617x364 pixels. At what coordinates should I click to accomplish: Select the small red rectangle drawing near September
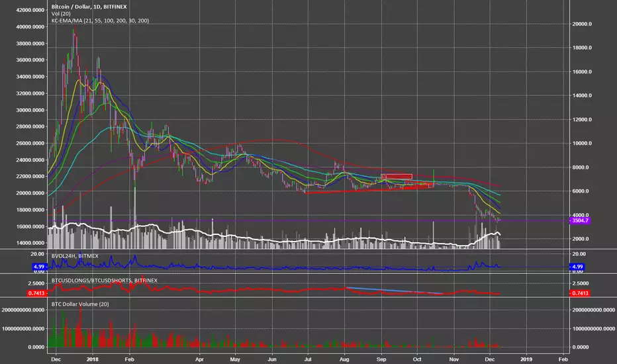397,177
